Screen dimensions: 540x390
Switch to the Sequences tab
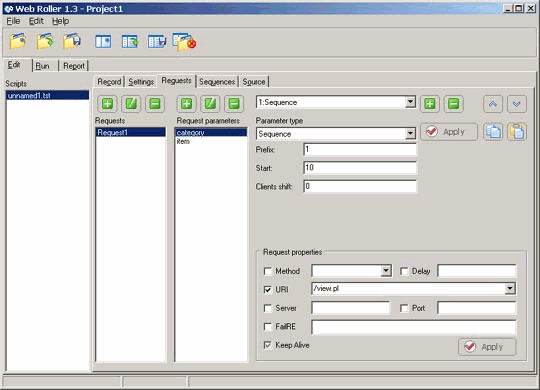[x=217, y=82]
